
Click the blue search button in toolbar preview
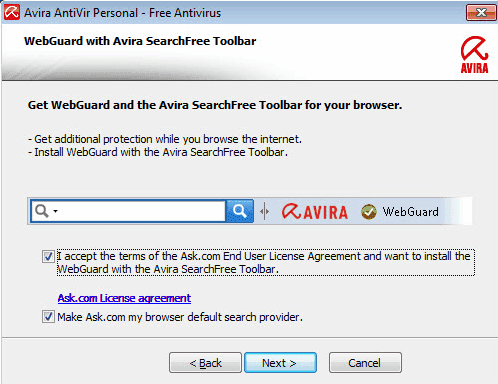pyautogui.click(x=239, y=211)
